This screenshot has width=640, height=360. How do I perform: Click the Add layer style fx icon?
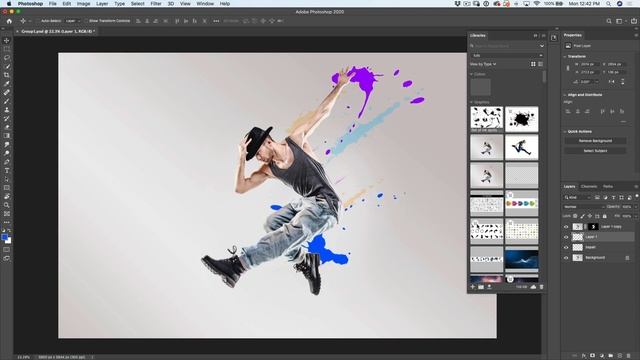[584, 356]
